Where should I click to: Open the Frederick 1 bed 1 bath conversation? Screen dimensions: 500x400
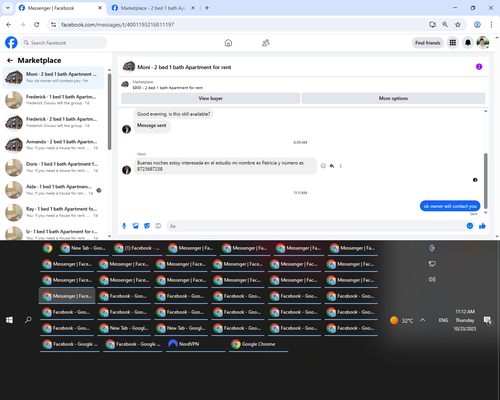coord(53,100)
